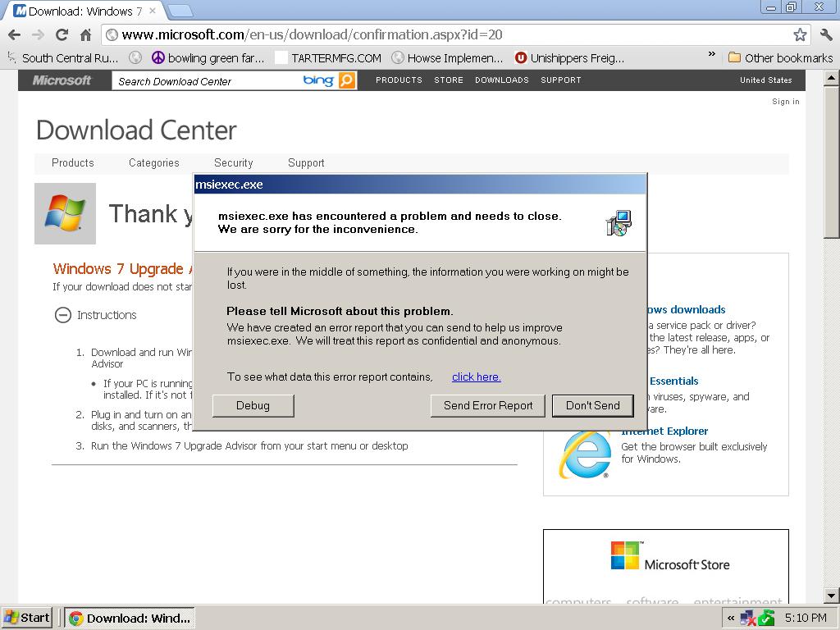Open the bowling green far... bookmark
The width and height of the screenshot is (840, 630).
pyautogui.click(x=208, y=58)
